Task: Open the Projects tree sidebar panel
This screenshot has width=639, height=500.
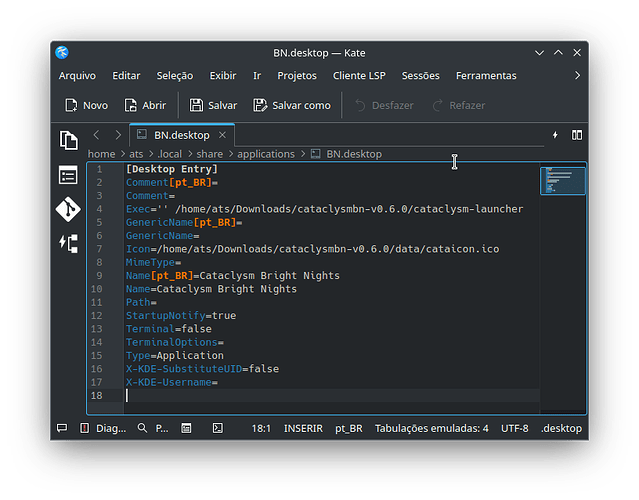Action: tap(68, 243)
